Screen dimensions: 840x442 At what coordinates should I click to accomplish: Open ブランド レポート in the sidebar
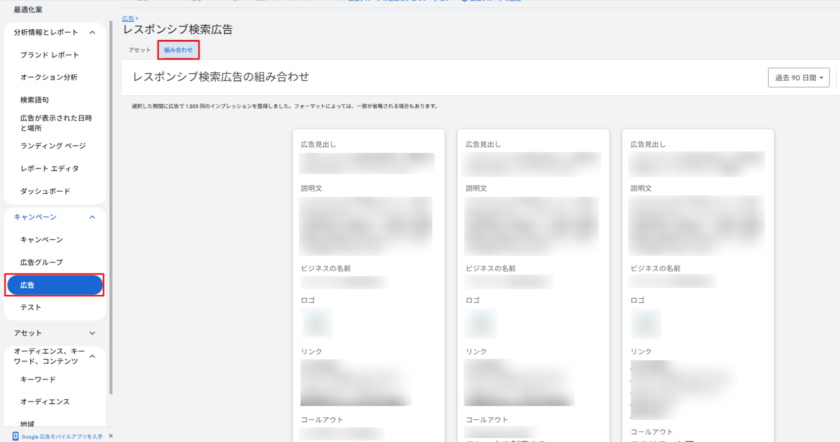tap(49, 55)
